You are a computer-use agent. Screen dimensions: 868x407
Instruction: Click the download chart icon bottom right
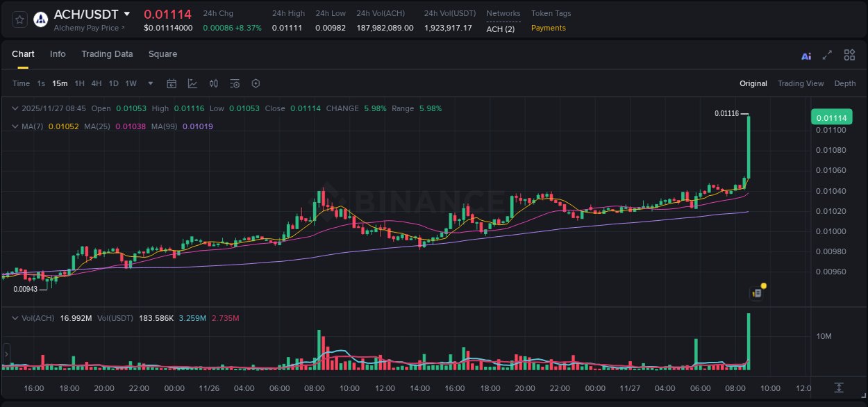[x=838, y=389]
